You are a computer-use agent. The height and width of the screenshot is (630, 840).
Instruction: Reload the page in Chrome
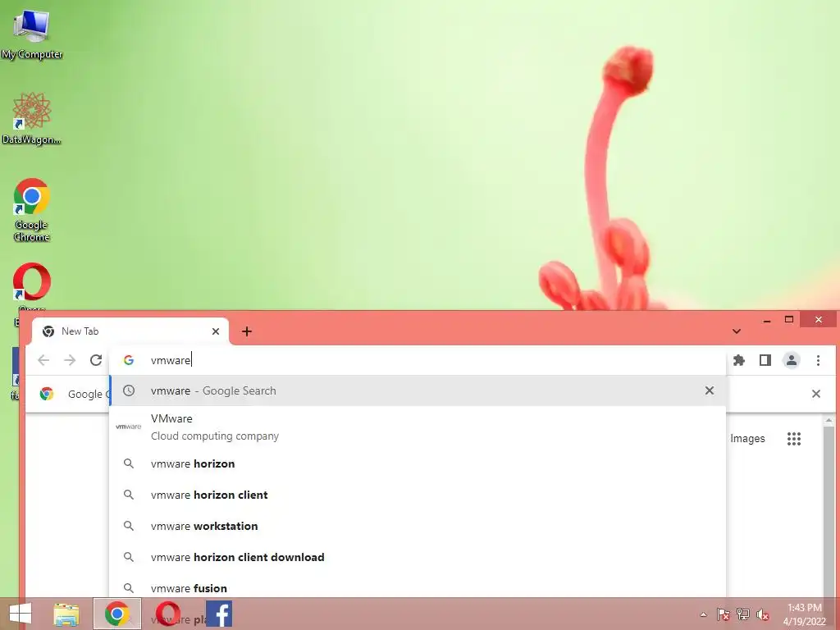tap(96, 360)
